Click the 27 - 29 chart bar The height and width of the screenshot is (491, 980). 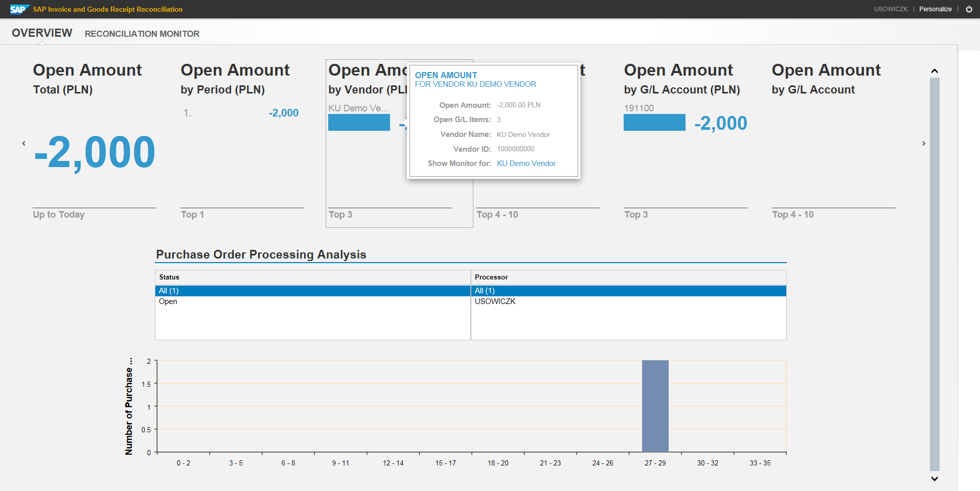pos(655,406)
